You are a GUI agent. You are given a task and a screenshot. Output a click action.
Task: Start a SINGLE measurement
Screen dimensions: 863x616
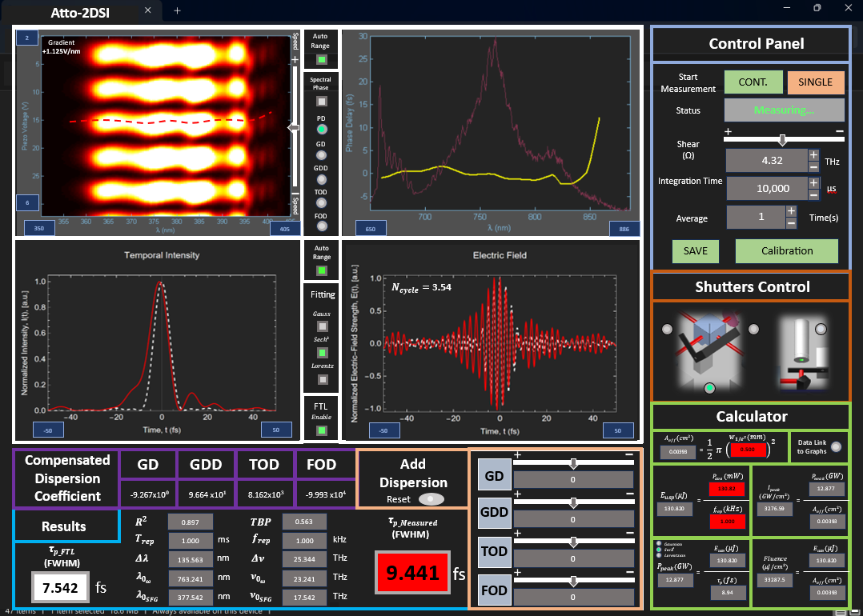(x=815, y=82)
